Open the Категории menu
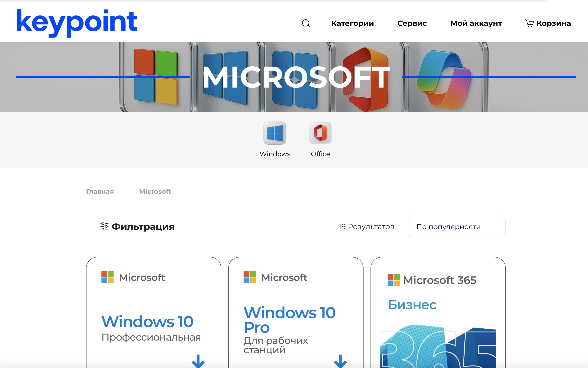Image resolution: width=588 pixels, height=368 pixels. point(353,23)
